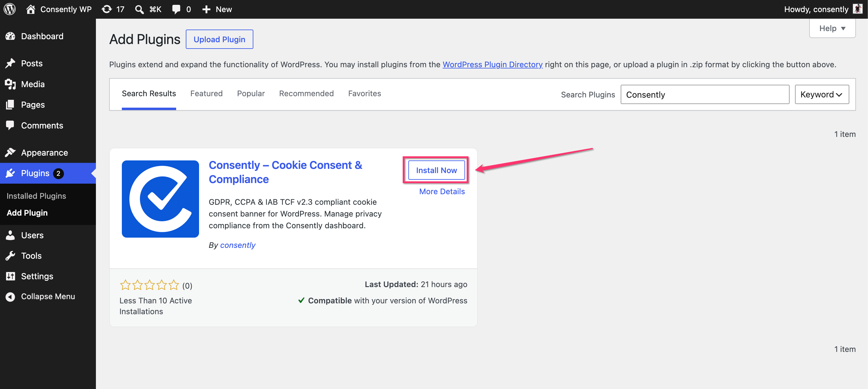Click the WordPress logo icon
Viewport: 868px width, 389px height.
(9, 9)
